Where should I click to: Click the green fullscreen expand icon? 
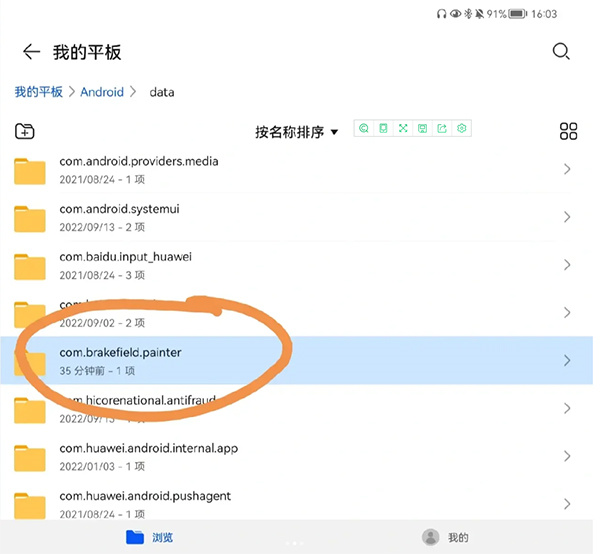click(403, 128)
